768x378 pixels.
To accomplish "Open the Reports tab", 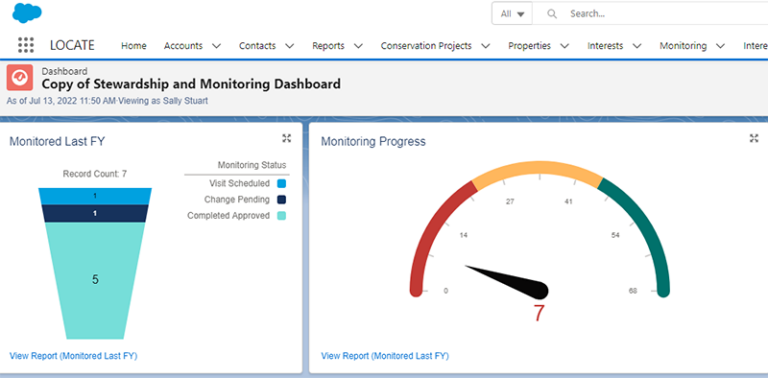I will click(328, 46).
